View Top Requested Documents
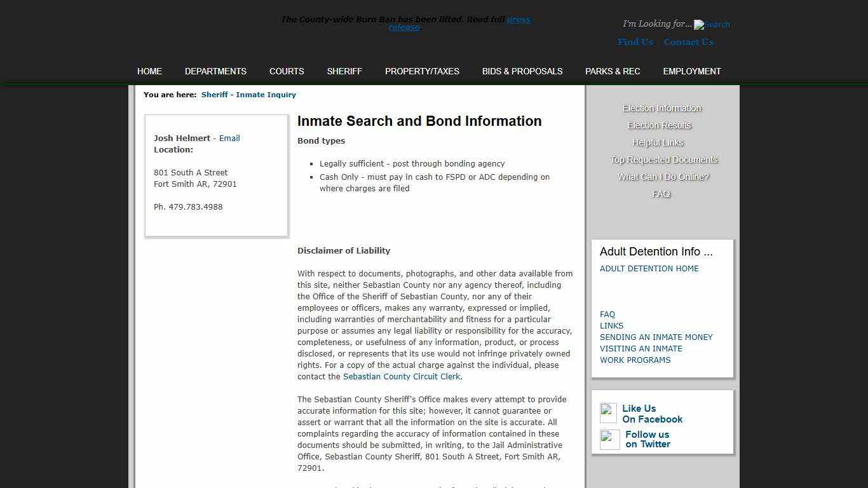 tap(663, 159)
